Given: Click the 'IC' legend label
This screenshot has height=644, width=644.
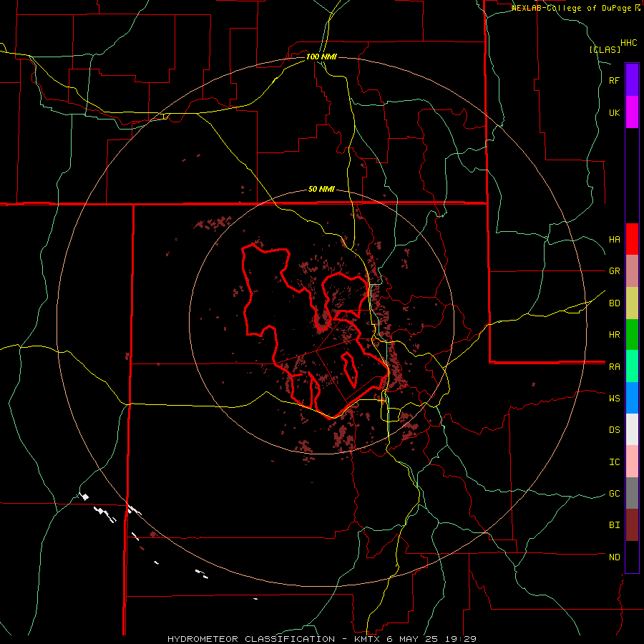Looking at the screenshot, I should [615, 462].
